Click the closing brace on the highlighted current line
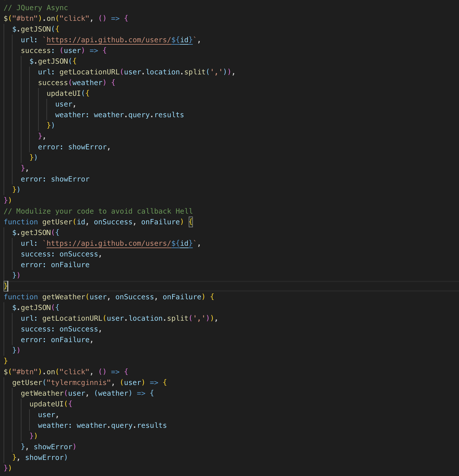This screenshot has width=459, height=476. point(6,286)
